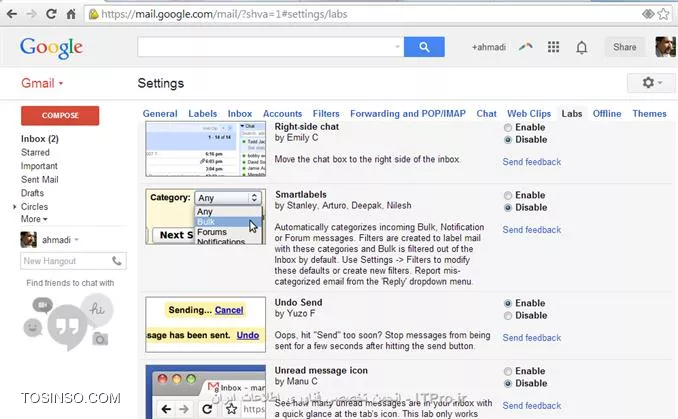The width and height of the screenshot is (678, 419).
Task: Open the Offline tab
Action: pos(607,114)
